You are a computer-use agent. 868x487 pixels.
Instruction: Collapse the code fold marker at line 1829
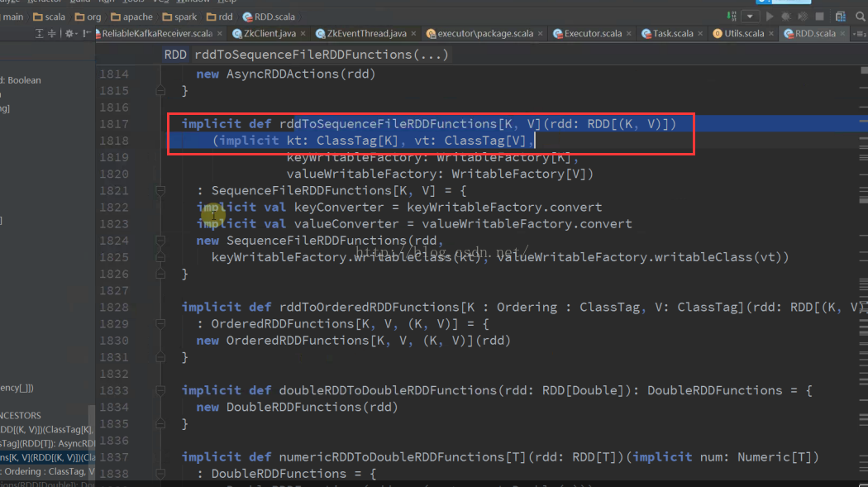click(160, 324)
